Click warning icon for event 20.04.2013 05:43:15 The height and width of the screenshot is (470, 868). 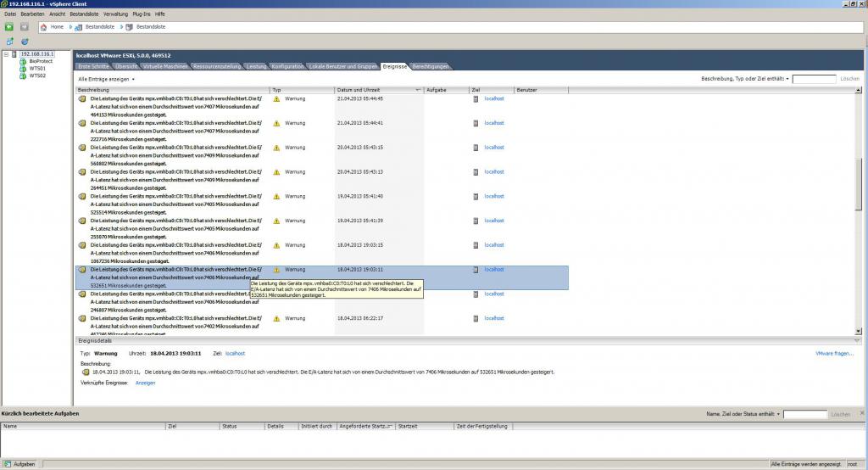click(x=277, y=148)
